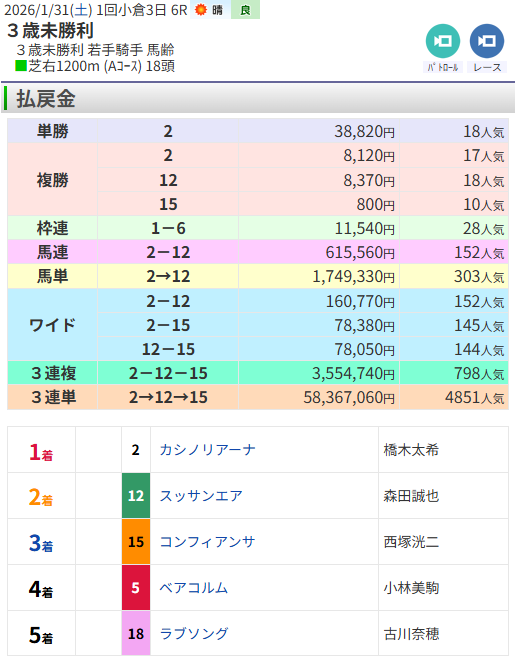
Task: Click white horse number 2 box
Action: (136, 450)
